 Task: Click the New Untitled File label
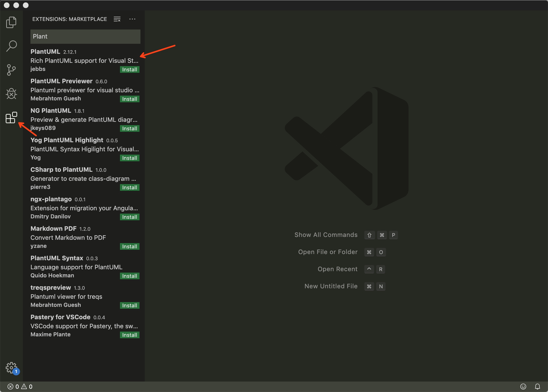(x=331, y=286)
